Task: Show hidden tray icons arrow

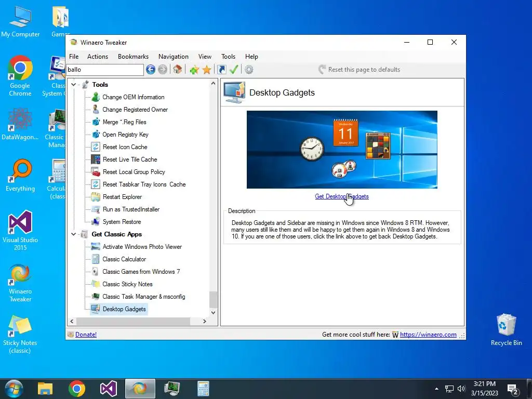Action: point(436,389)
